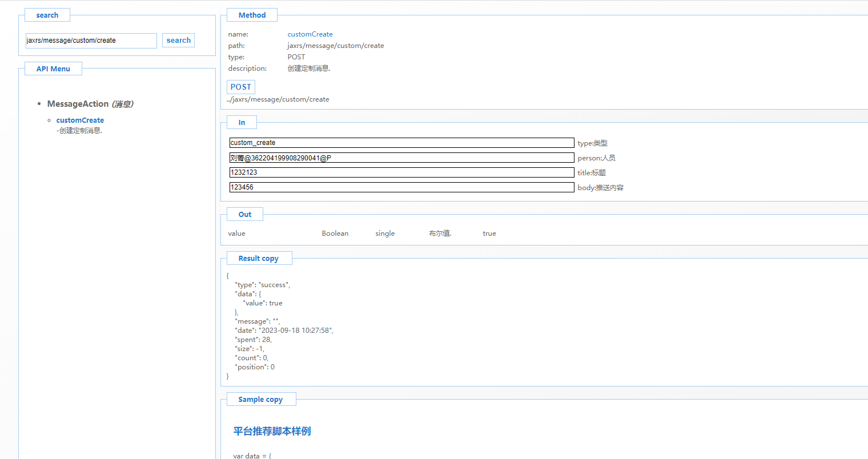This screenshot has height=459, width=868.
Task: Click the "type": "success" line in the result
Action: 263,285
